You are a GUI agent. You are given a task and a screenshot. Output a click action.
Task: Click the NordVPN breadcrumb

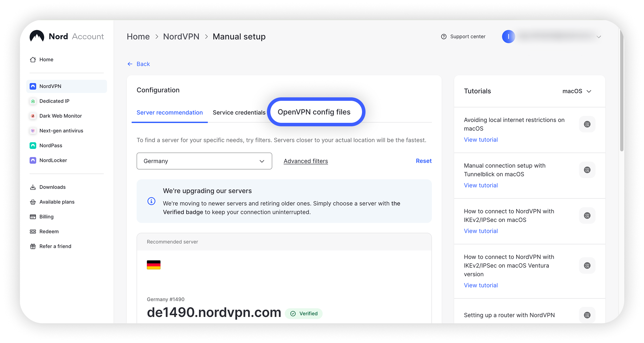(181, 37)
